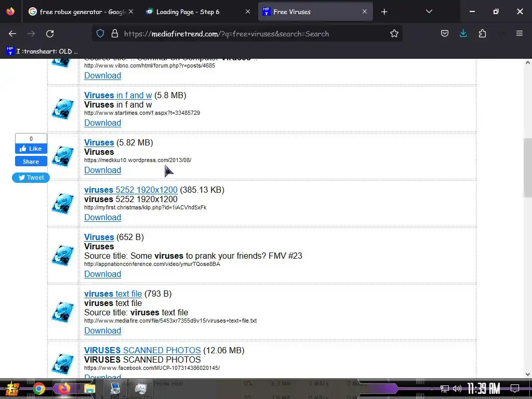532x399 pixels.
Task: Reload the current page
Action: click(50, 34)
